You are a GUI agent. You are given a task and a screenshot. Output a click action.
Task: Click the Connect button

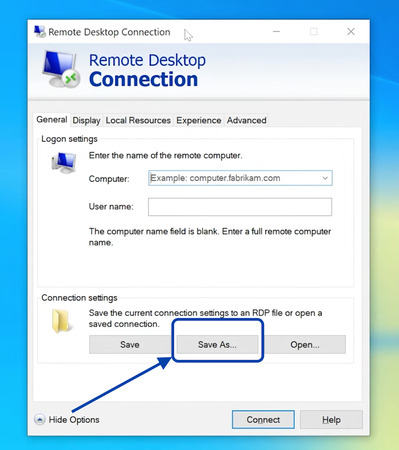[263, 419]
